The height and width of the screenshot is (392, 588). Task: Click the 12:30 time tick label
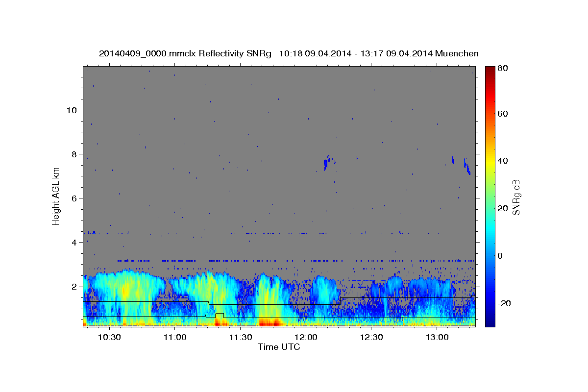(371, 337)
